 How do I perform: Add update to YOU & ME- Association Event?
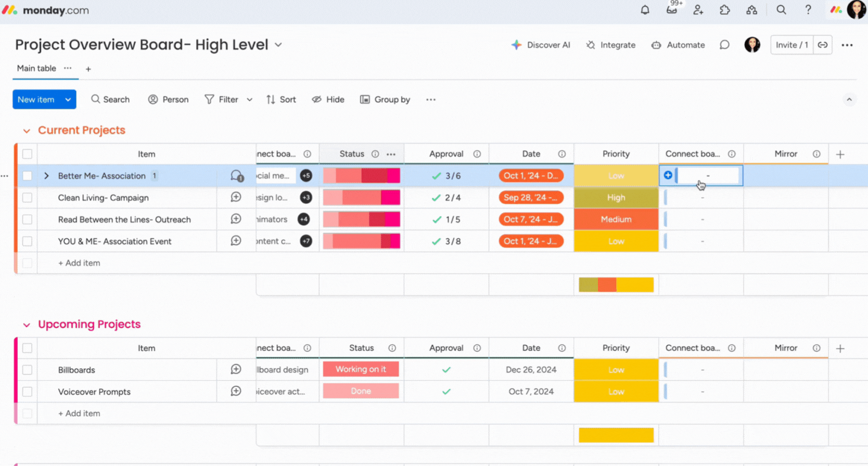(236, 241)
